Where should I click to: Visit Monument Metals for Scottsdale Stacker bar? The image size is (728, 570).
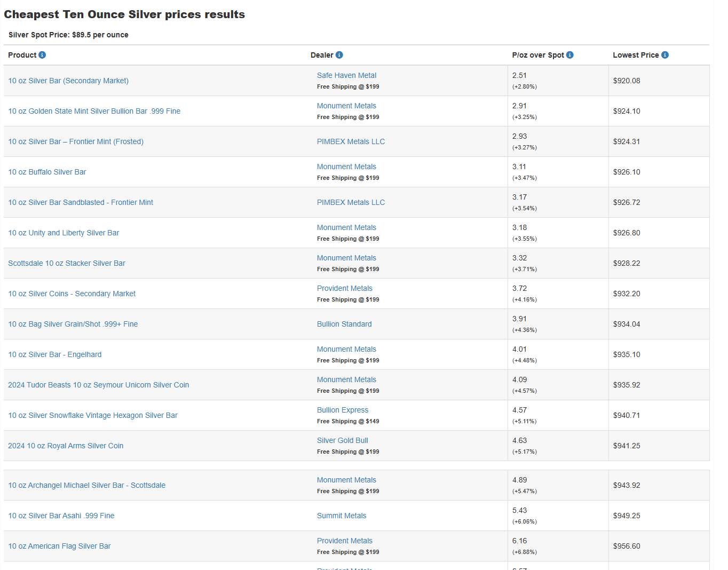pyautogui.click(x=346, y=258)
